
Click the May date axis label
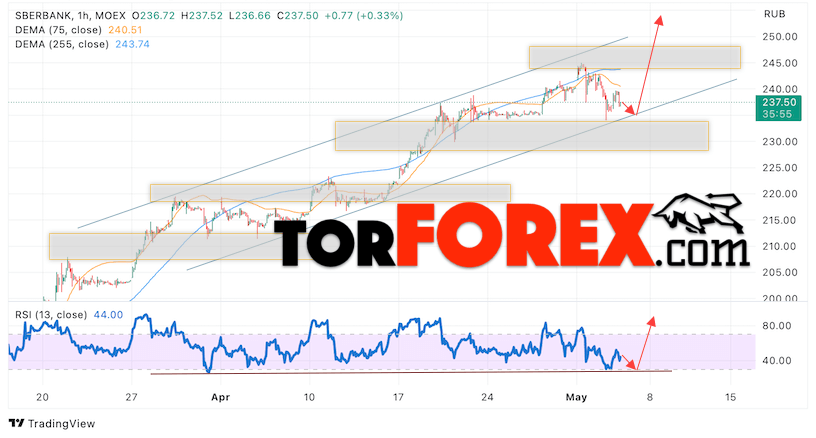[x=576, y=397]
